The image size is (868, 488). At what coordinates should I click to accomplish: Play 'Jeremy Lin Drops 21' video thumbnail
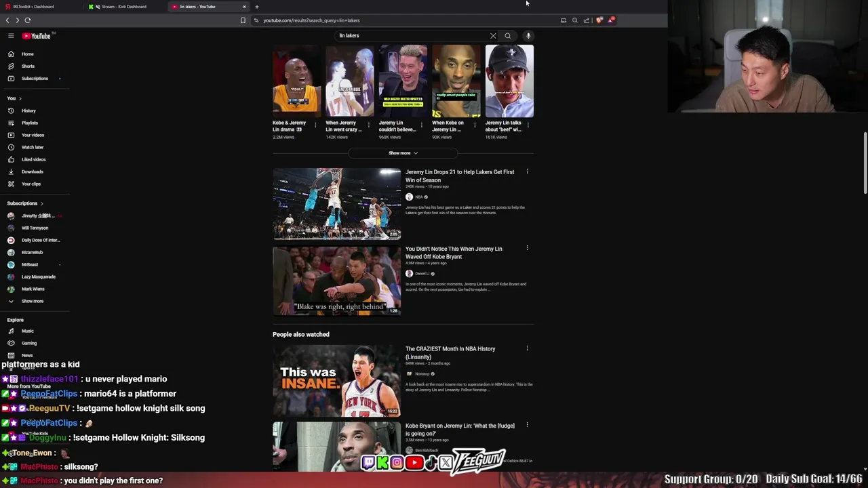point(337,204)
